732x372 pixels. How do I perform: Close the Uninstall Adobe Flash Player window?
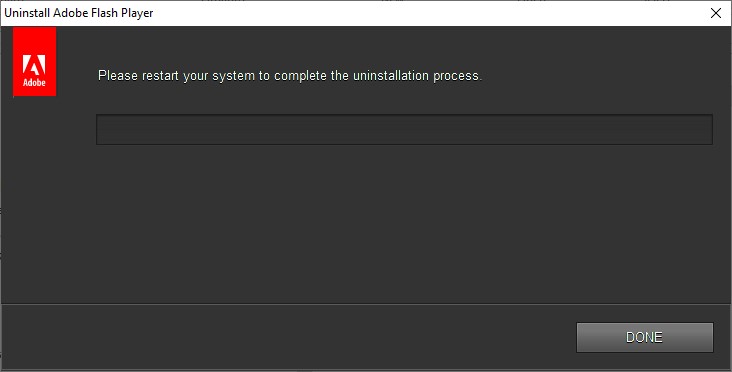[716, 13]
